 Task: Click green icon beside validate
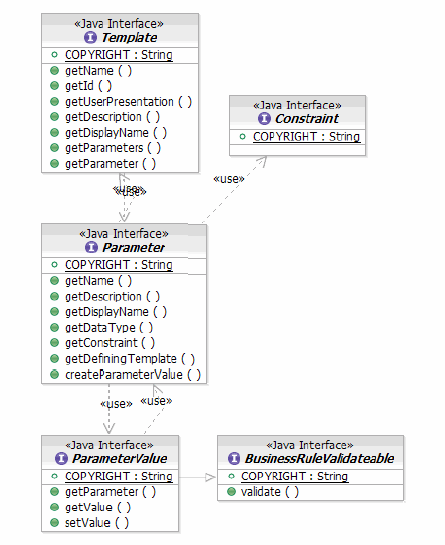[x=232, y=491]
